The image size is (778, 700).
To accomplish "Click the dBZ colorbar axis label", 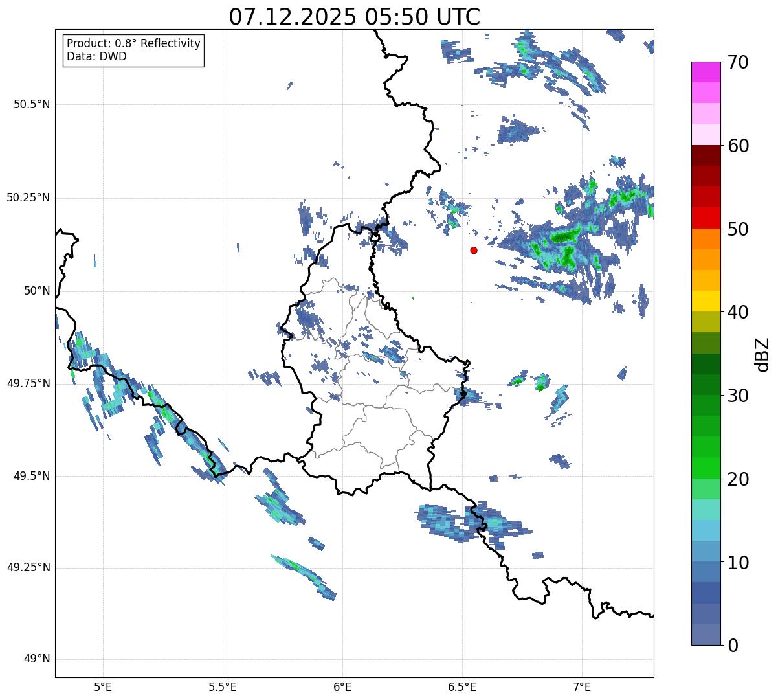I will [763, 354].
